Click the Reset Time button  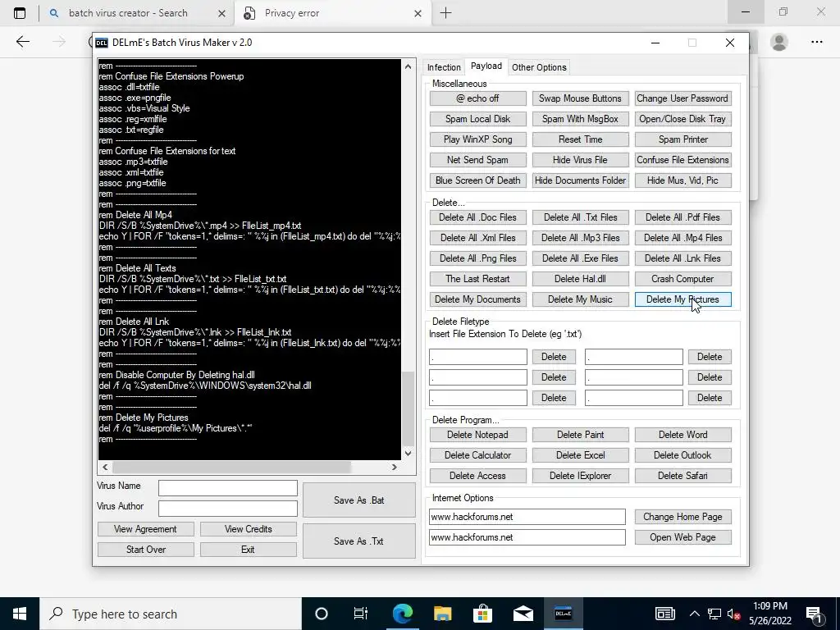click(x=580, y=139)
